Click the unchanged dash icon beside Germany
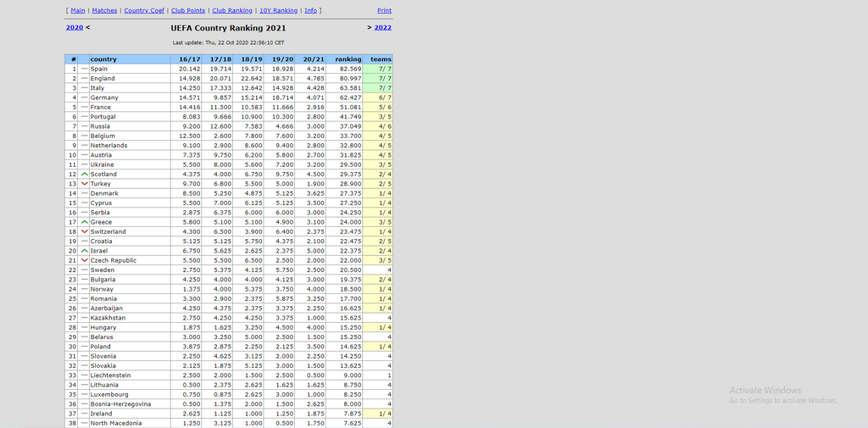This screenshot has height=428, width=868. click(84, 97)
